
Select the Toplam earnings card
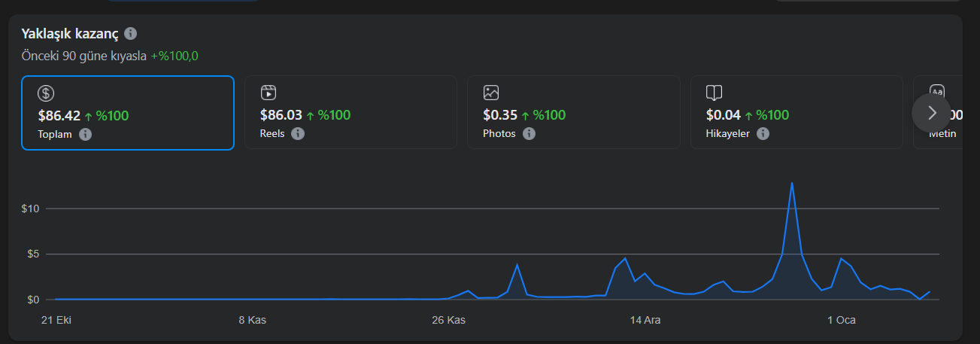[128, 112]
